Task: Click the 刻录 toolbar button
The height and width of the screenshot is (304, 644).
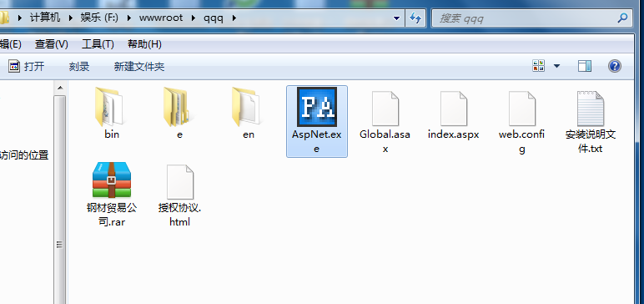Action: [79, 66]
